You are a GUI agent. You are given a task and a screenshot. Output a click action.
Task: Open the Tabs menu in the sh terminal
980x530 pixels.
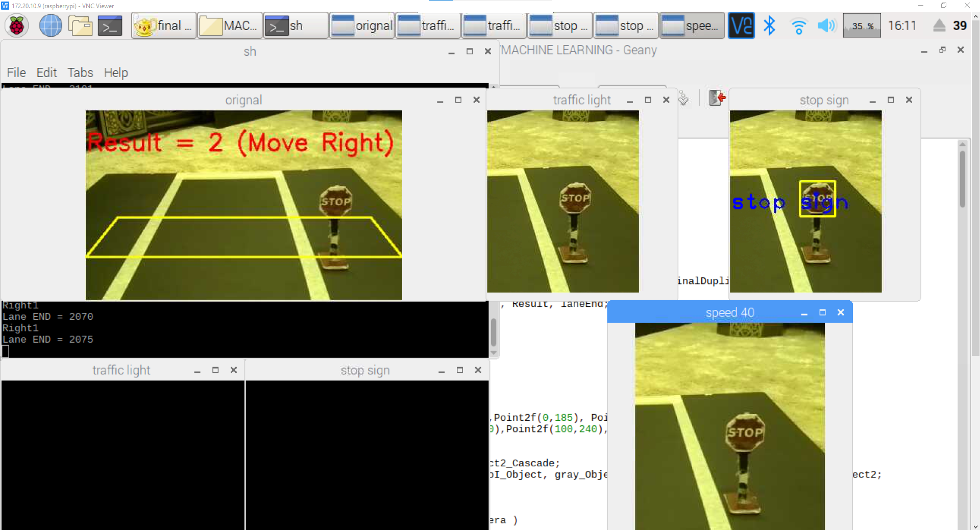coord(80,73)
